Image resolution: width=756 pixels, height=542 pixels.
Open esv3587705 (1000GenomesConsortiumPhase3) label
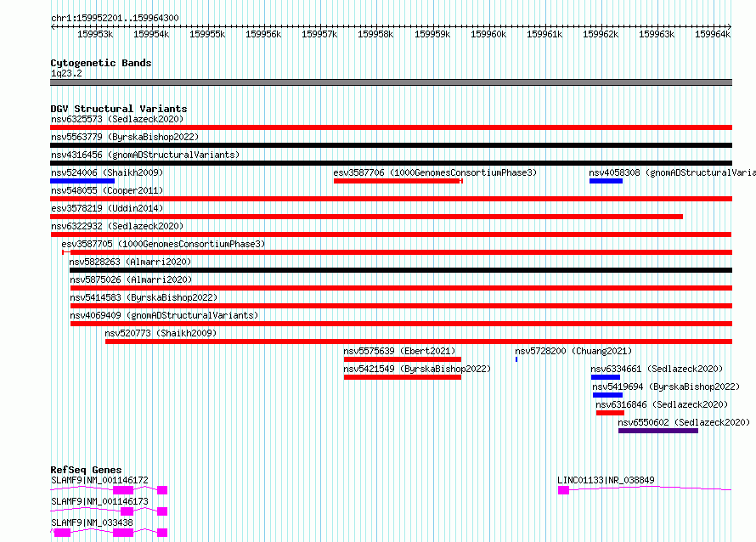(163, 244)
